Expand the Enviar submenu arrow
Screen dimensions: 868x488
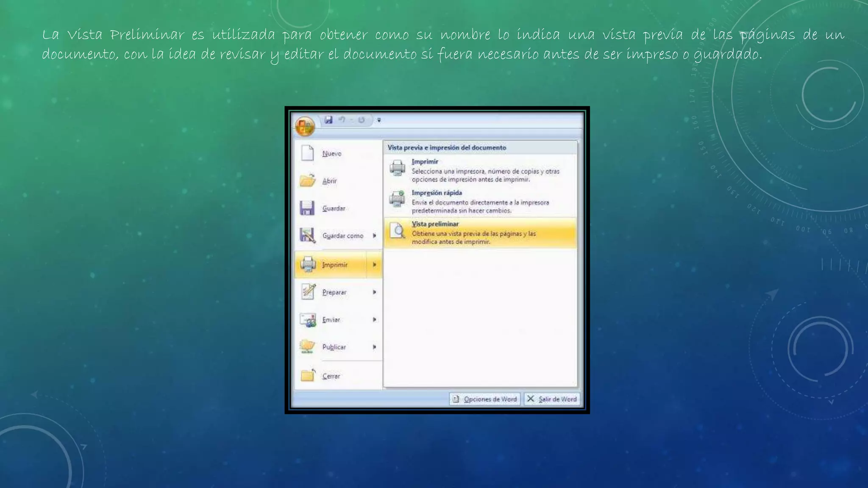(x=374, y=319)
